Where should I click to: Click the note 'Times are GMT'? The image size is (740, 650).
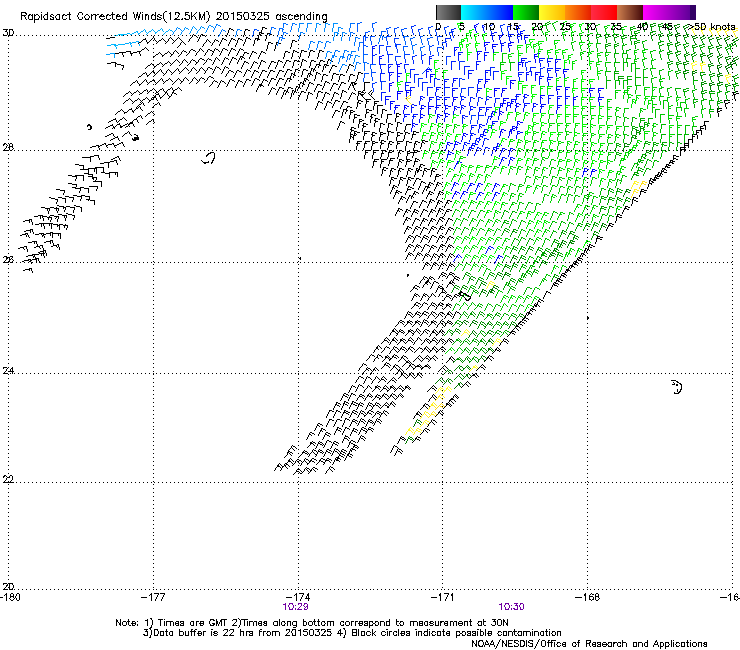pos(193,623)
